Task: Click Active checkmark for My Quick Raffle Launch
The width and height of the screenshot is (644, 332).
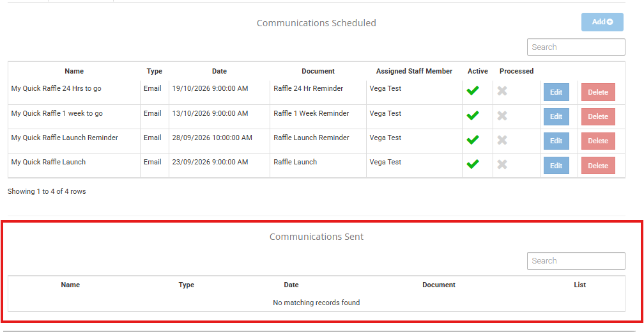Action: [x=473, y=164]
